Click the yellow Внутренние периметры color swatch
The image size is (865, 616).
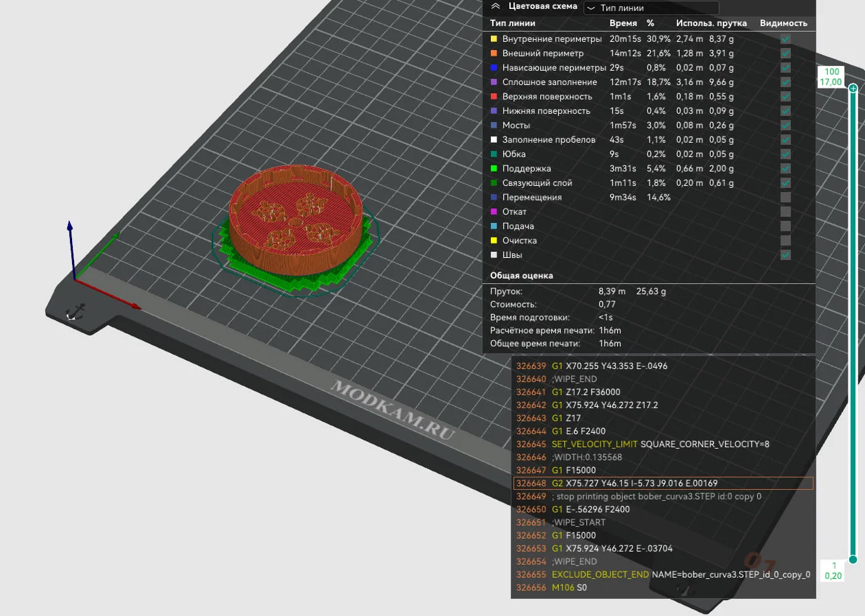coord(494,39)
